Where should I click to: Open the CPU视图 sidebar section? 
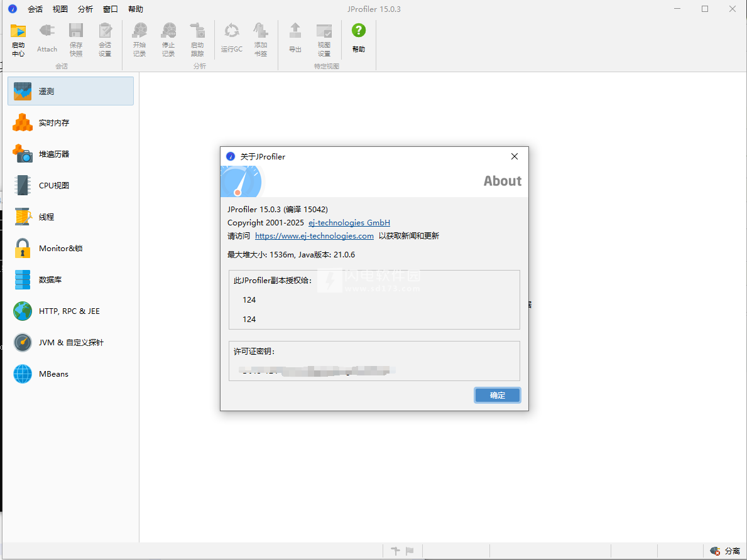53,186
